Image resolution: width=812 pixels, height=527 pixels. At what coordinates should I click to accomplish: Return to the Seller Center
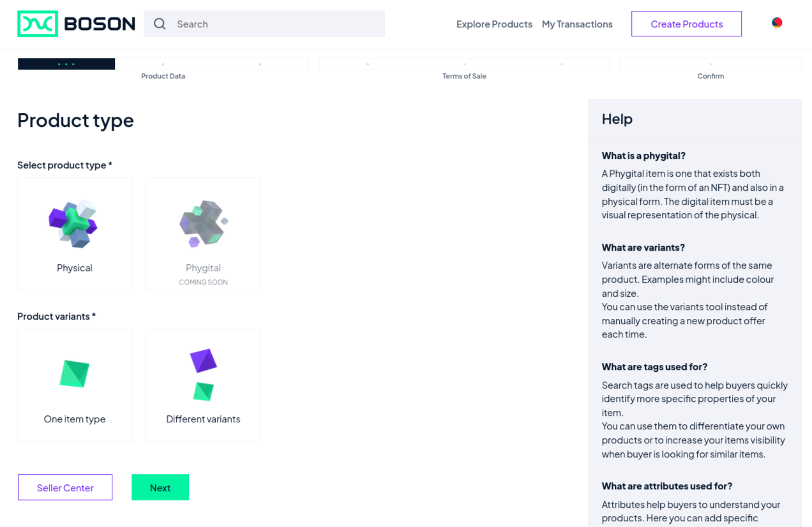pos(65,487)
